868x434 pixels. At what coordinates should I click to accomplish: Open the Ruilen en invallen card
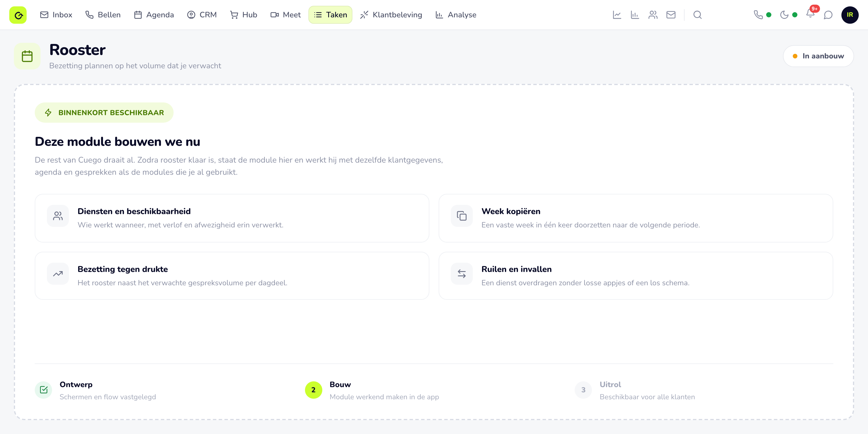point(635,276)
